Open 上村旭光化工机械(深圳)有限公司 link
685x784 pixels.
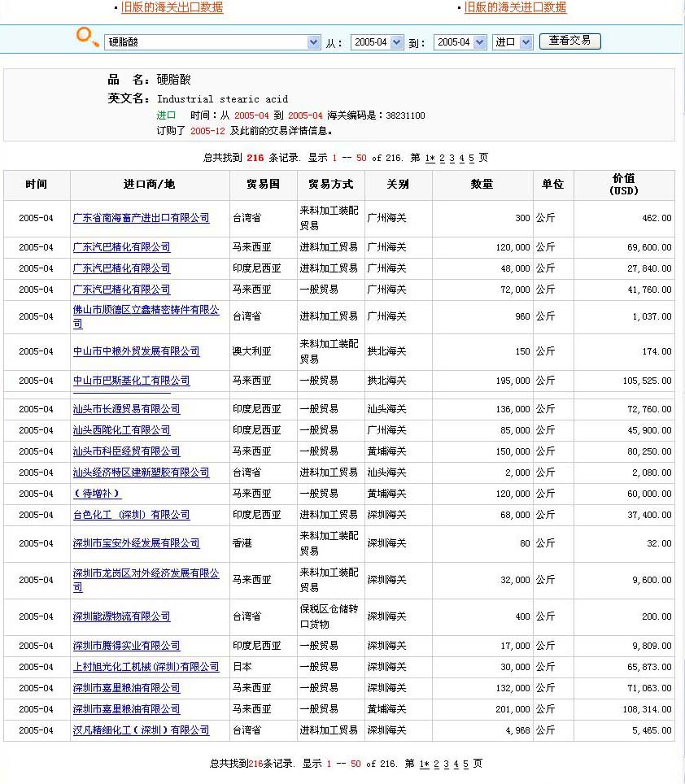click(146, 667)
